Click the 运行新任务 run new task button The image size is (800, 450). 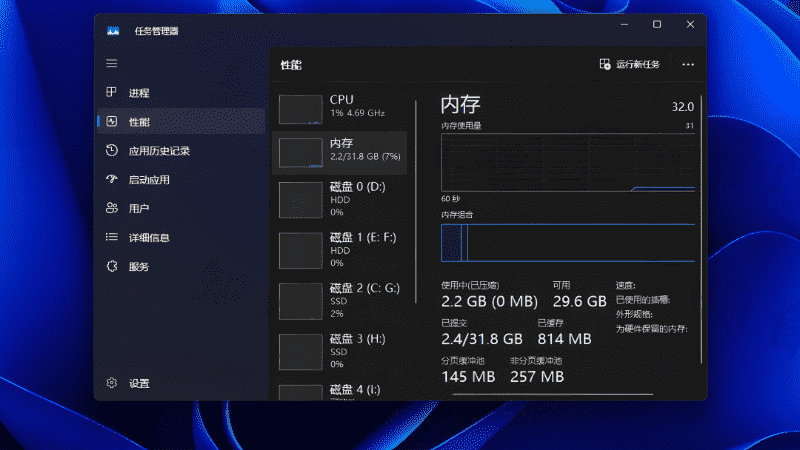click(630, 64)
